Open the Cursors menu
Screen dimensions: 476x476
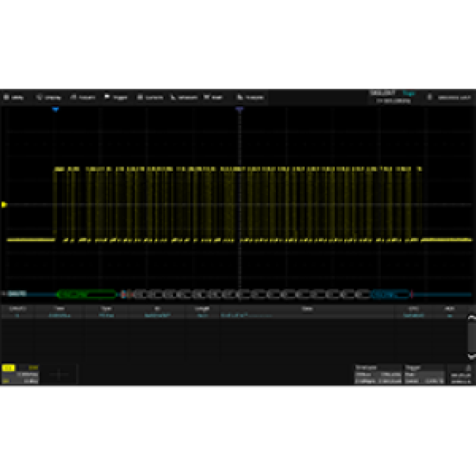[150, 97]
